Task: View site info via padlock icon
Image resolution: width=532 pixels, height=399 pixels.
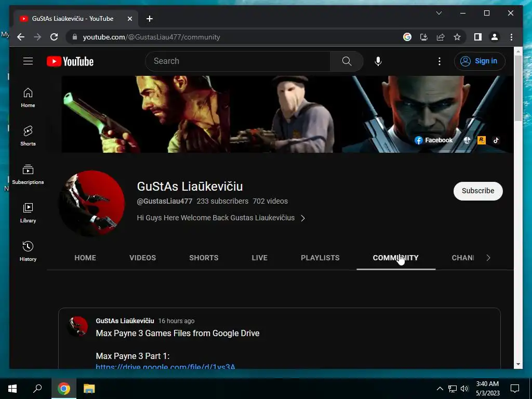Action: (75, 37)
